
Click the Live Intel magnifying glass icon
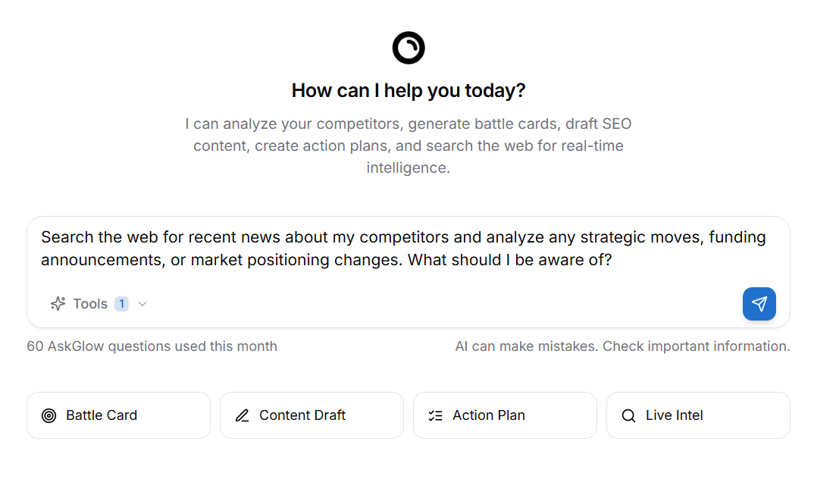(x=628, y=415)
